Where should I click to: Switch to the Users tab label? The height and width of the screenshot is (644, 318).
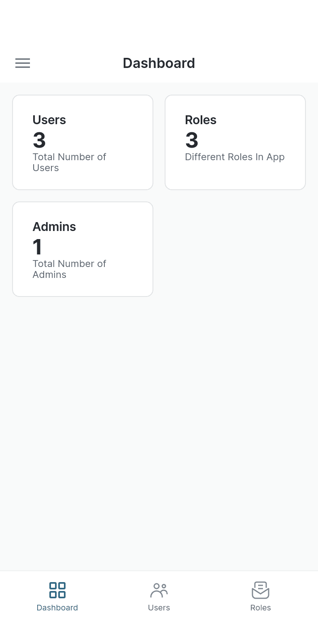pyautogui.click(x=159, y=608)
